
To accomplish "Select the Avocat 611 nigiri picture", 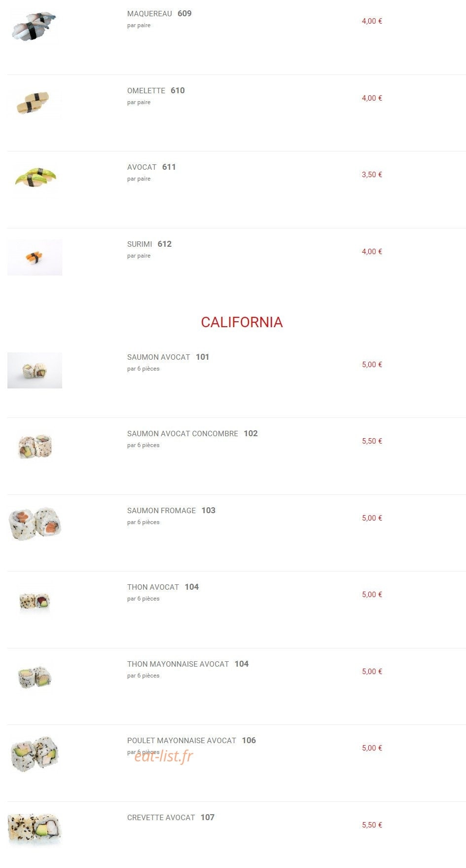I will [35, 180].
